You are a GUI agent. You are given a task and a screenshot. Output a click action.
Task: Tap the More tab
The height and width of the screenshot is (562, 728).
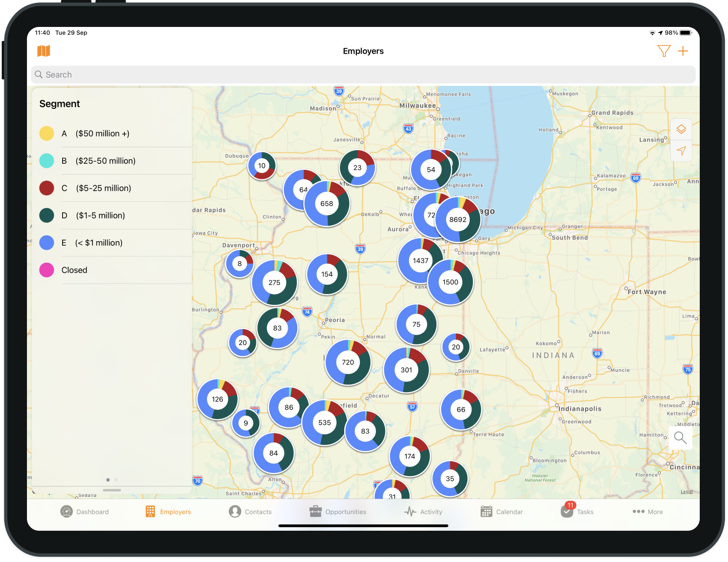pyautogui.click(x=648, y=512)
